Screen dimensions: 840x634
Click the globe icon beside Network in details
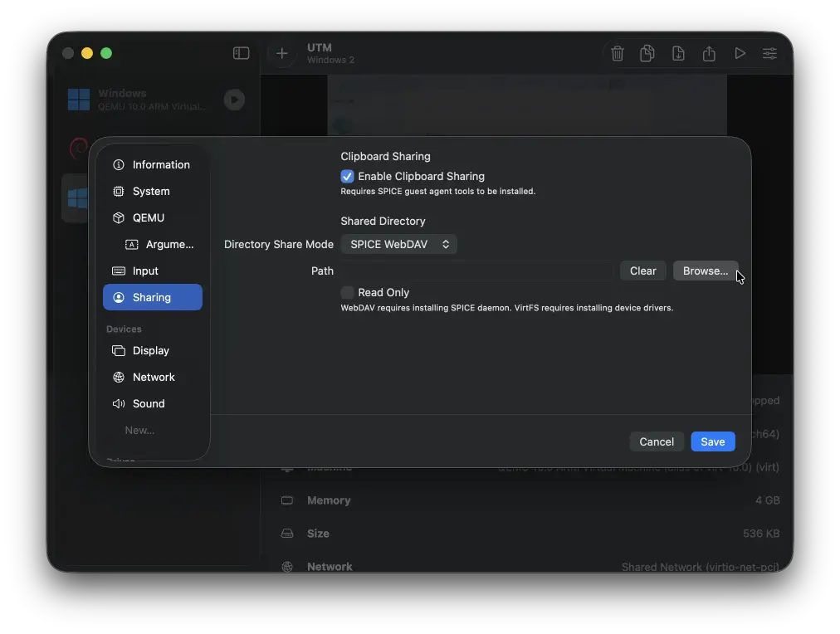[287, 567]
